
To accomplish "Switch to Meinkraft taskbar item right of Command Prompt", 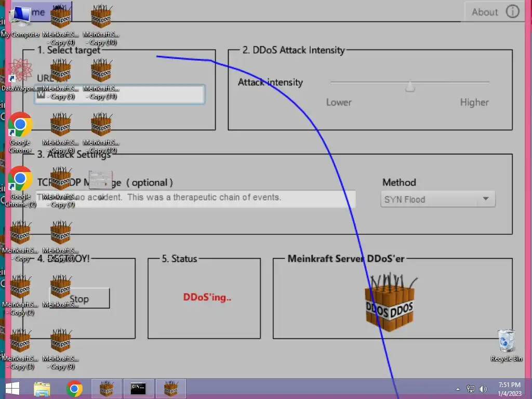I will pyautogui.click(x=170, y=389).
